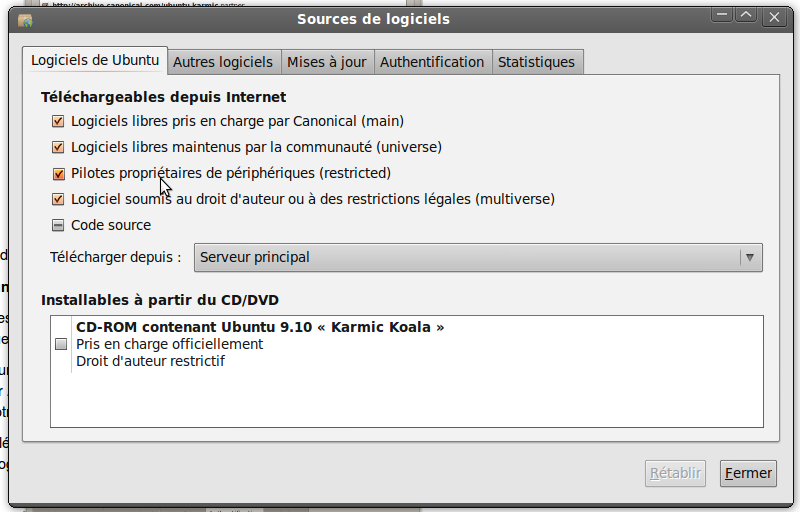Click the dropdown arrow of Télécharger depuis
Image resolution: width=800 pixels, height=512 pixels.
click(749, 258)
